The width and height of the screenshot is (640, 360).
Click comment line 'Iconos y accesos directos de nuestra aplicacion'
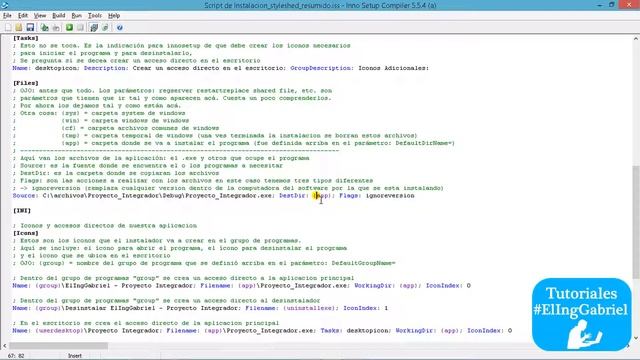pos(105,226)
